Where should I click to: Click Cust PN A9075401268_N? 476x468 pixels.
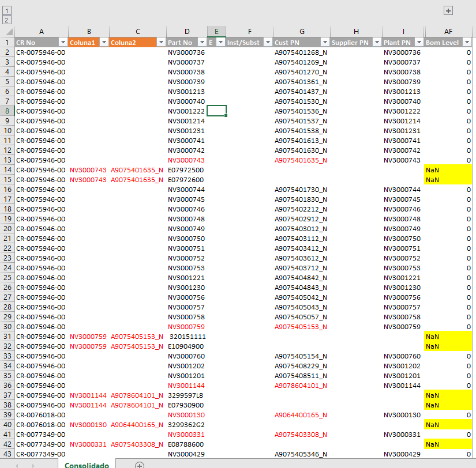[301, 52]
